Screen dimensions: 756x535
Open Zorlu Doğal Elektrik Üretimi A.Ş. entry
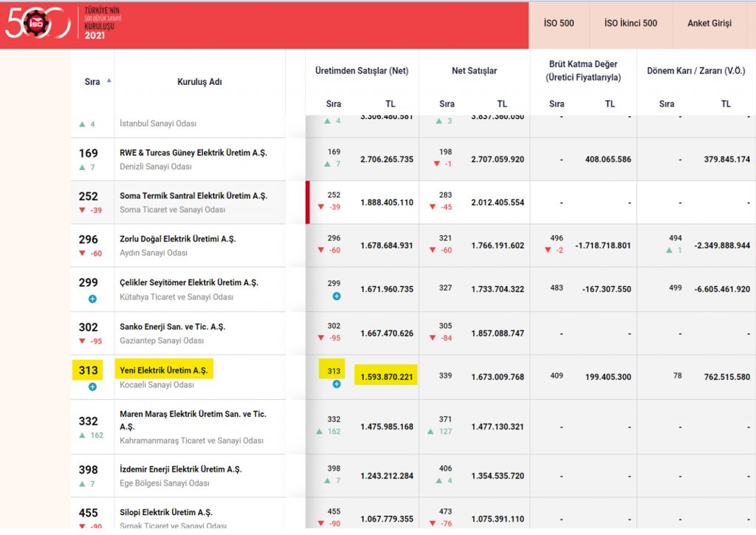[178, 239]
